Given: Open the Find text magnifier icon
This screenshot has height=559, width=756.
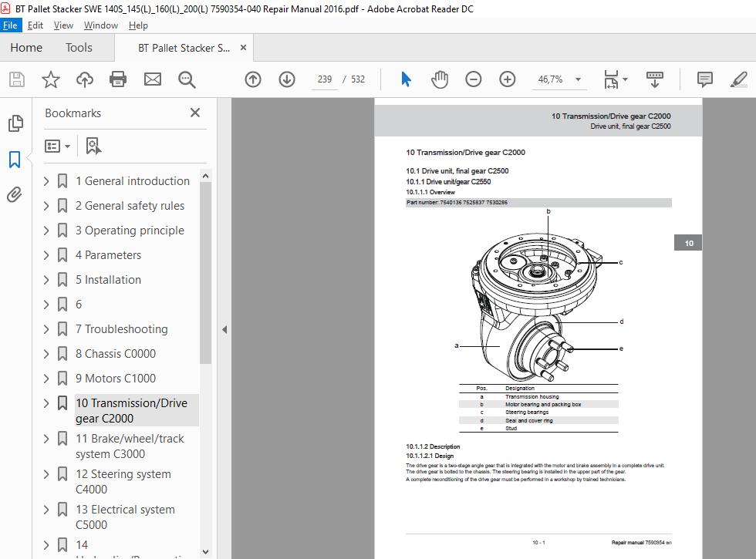Looking at the screenshot, I should click(x=187, y=79).
